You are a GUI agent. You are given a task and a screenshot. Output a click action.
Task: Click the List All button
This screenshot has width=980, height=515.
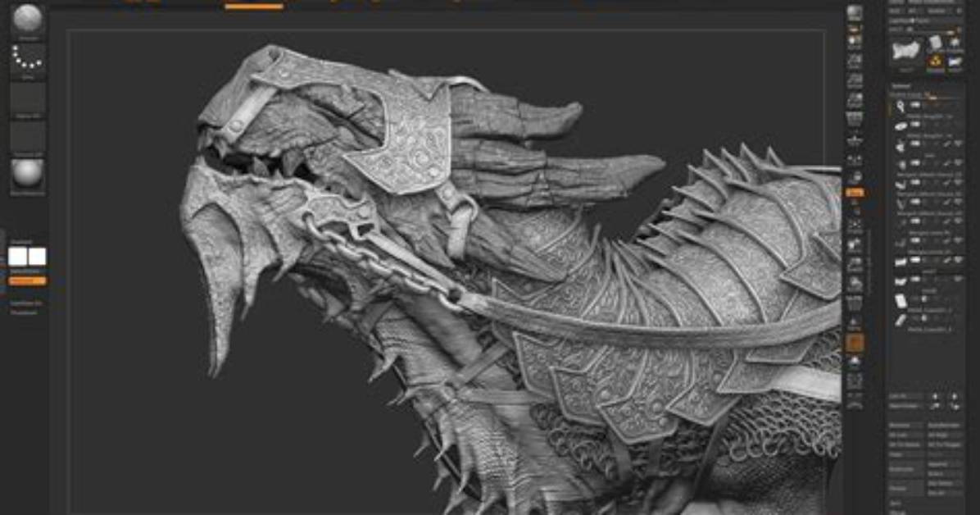pyautogui.click(x=906, y=397)
